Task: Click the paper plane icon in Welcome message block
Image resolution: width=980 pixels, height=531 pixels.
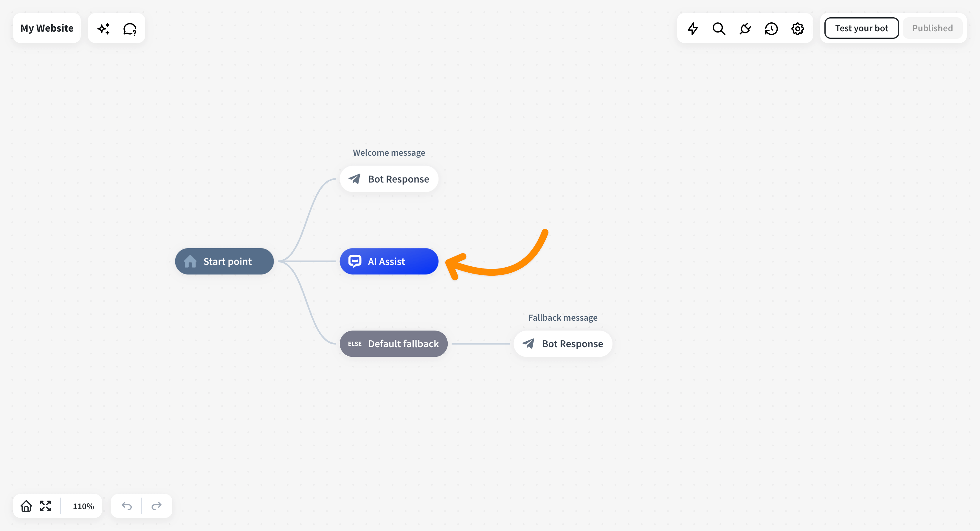Action: (355, 179)
